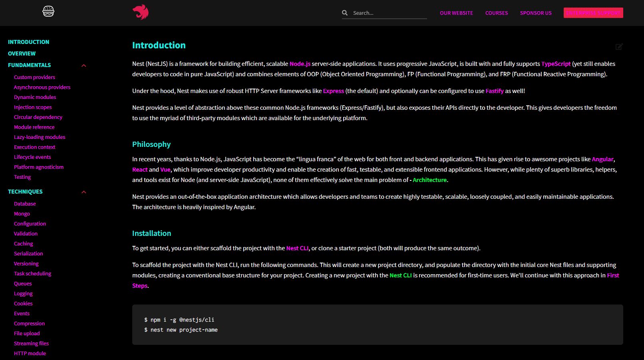
Task: Open Lifecycle events page
Action: (x=32, y=157)
